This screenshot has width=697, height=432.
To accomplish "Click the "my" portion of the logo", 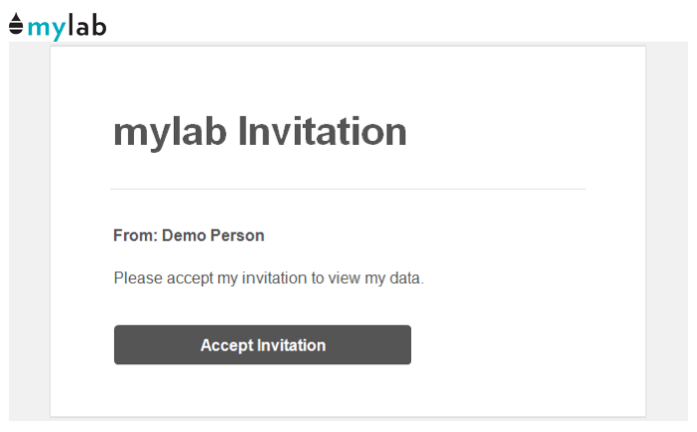I will coord(46,27).
